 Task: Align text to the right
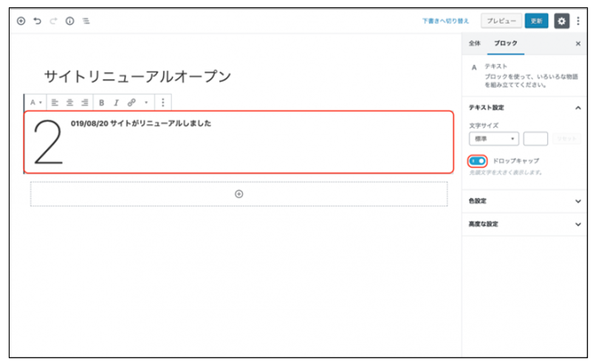coord(84,103)
